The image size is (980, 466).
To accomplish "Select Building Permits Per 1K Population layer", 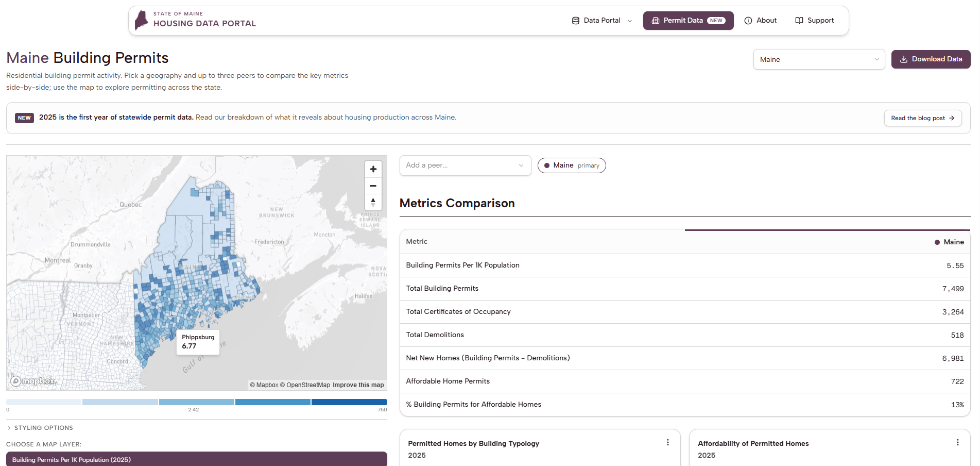I will (x=197, y=459).
